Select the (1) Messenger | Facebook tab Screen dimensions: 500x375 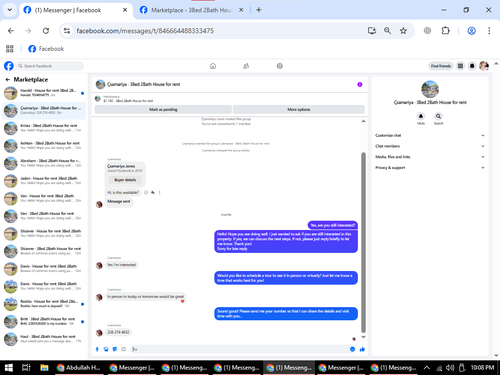click(x=75, y=10)
